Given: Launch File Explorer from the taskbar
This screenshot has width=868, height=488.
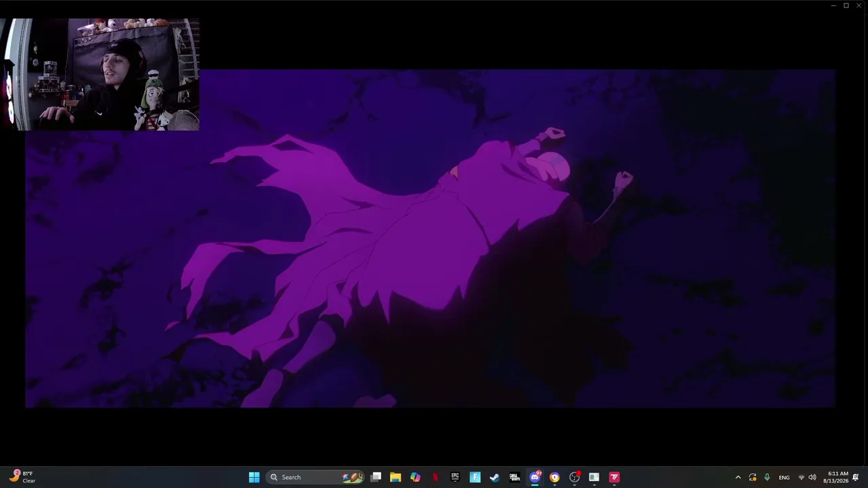Looking at the screenshot, I should (x=395, y=477).
